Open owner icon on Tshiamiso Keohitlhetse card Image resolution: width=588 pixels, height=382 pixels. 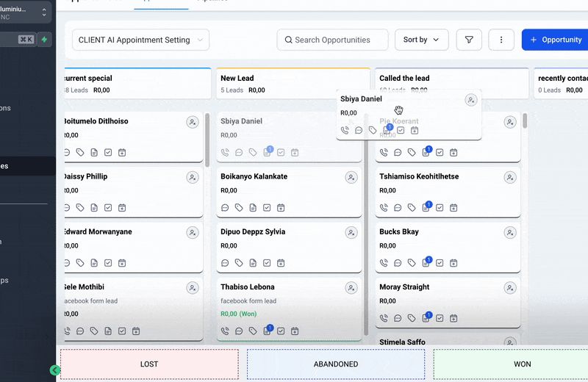pos(510,177)
